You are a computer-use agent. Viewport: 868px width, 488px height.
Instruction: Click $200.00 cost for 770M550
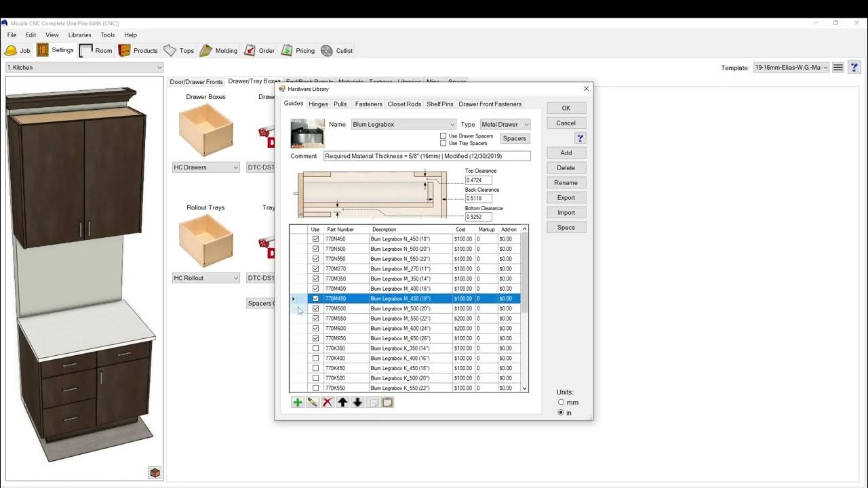pos(463,319)
